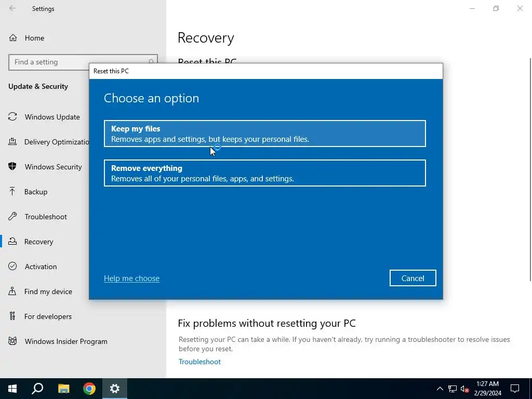Click the Windows Update sync icon

point(12,117)
